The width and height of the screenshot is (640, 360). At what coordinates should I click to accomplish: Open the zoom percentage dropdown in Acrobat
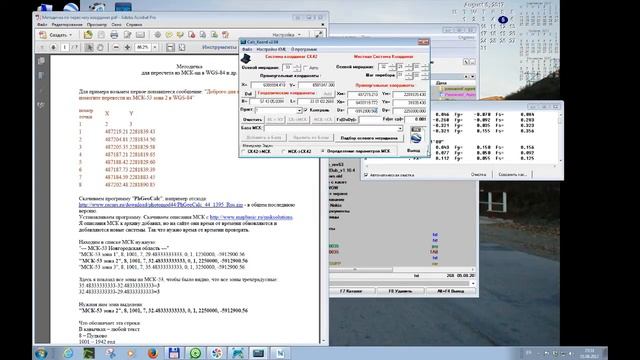tap(155, 48)
